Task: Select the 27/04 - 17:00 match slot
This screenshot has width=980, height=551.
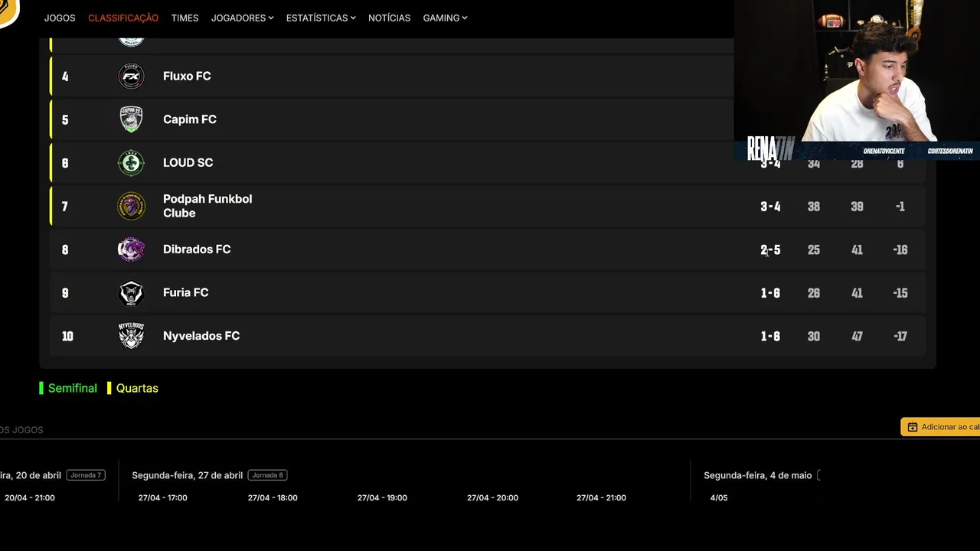Action: [x=163, y=497]
